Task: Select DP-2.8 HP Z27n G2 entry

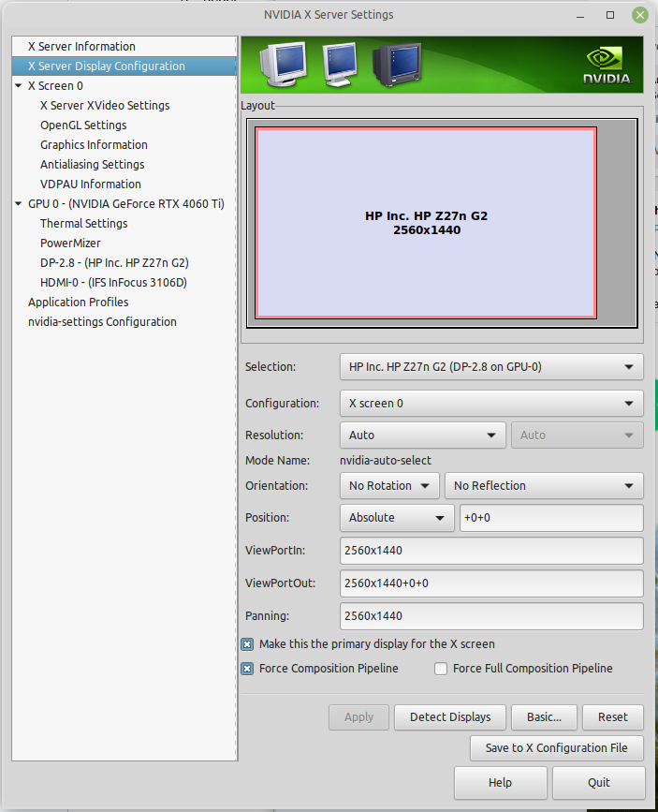Action: (x=114, y=263)
